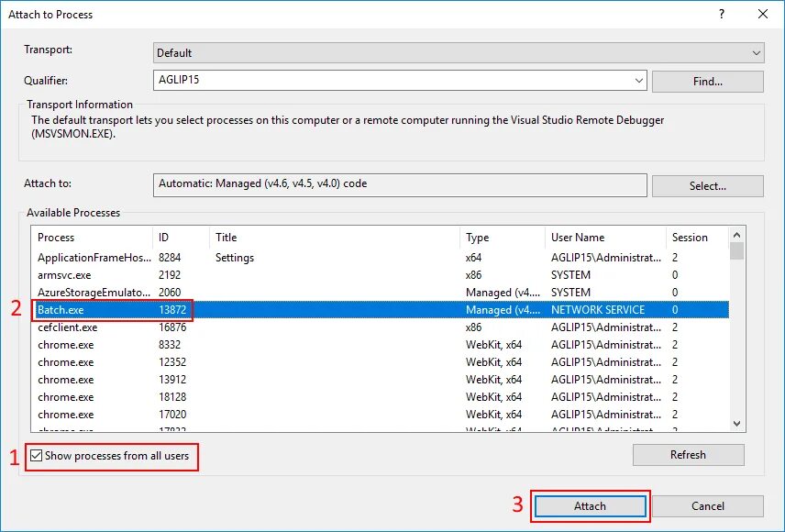The width and height of the screenshot is (785, 532).
Task: Click the Refresh button
Action: coord(689,454)
